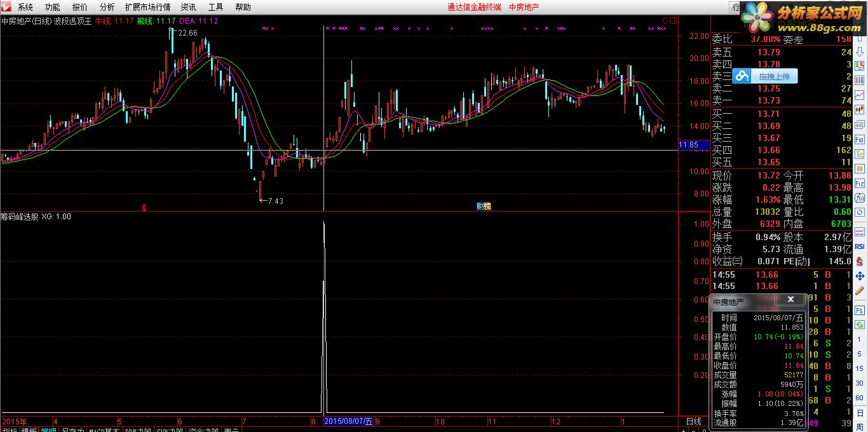The image size is (868, 432).
Task: Open the tree structure sidebar icon
Action: click(x=859, y=153)
